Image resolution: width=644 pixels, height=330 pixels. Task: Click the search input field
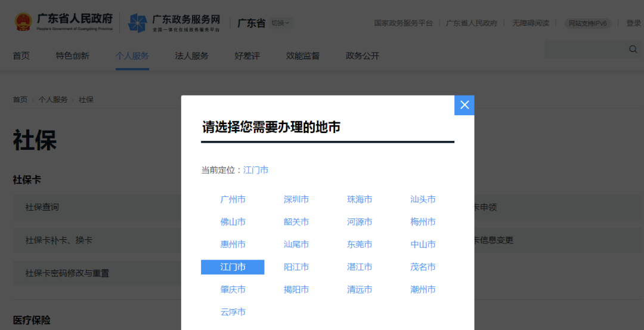(584, 49)
